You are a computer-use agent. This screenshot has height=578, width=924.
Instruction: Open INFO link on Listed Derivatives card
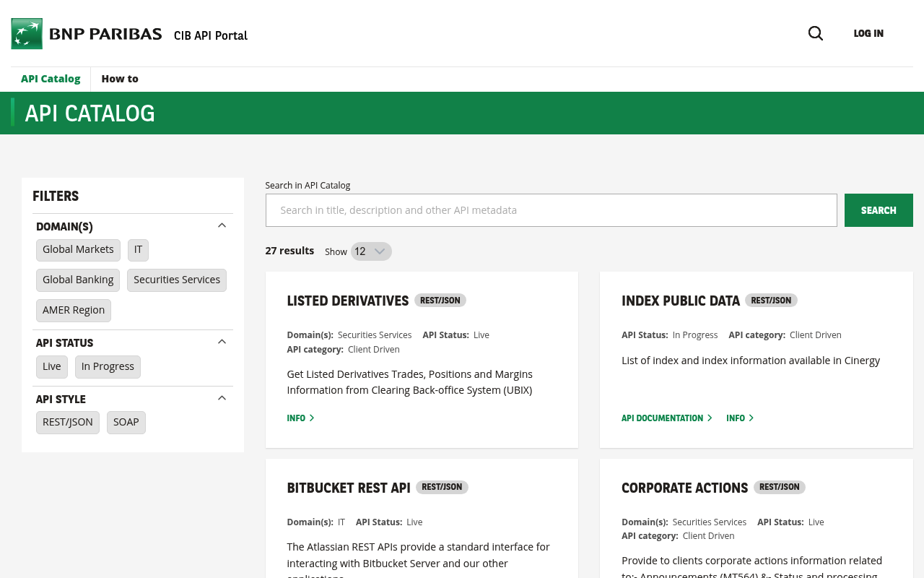(x=300, y=418)
